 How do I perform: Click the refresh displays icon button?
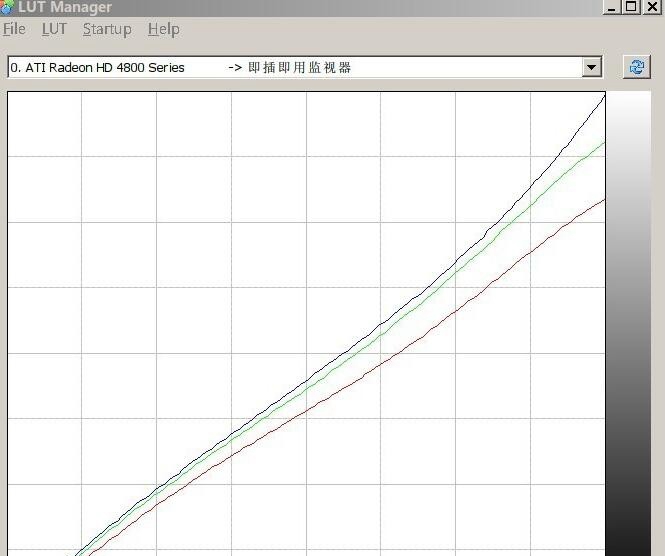coord(637,67)
